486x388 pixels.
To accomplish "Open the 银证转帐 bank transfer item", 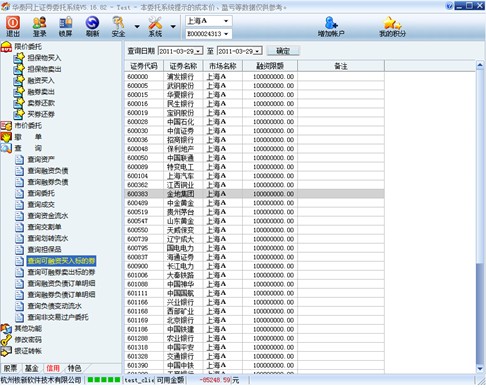I will 28,351.
